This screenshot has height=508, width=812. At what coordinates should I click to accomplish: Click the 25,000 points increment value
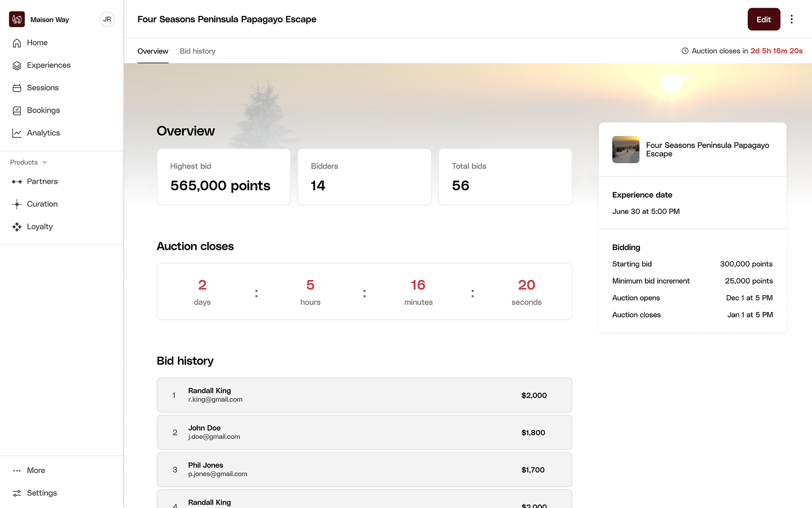pyautogui.click(x=749, y=281)
